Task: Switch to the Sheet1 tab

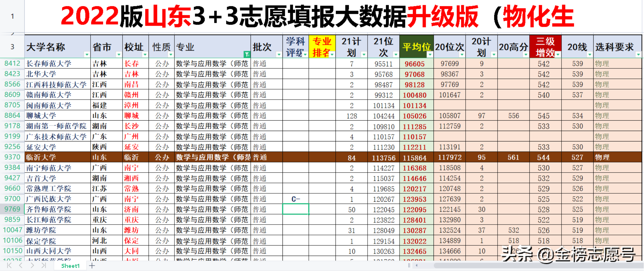Action: coord(70,266)
